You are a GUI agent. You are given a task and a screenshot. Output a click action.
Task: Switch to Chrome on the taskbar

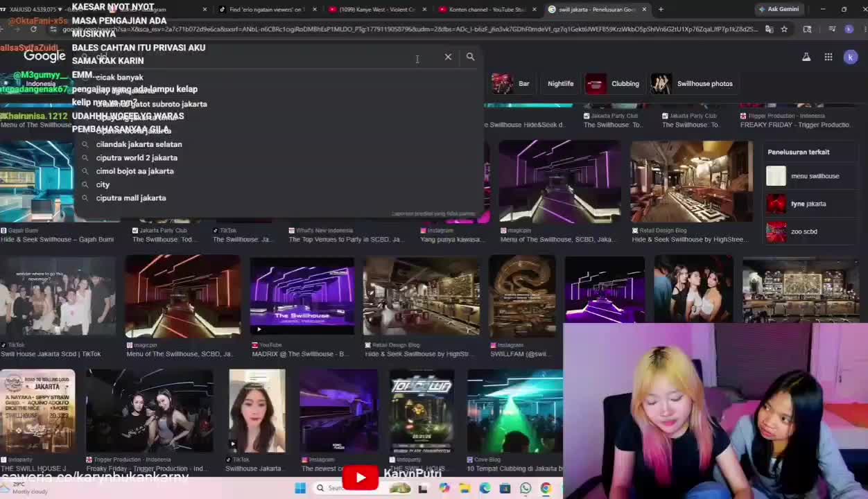point(546,488)
